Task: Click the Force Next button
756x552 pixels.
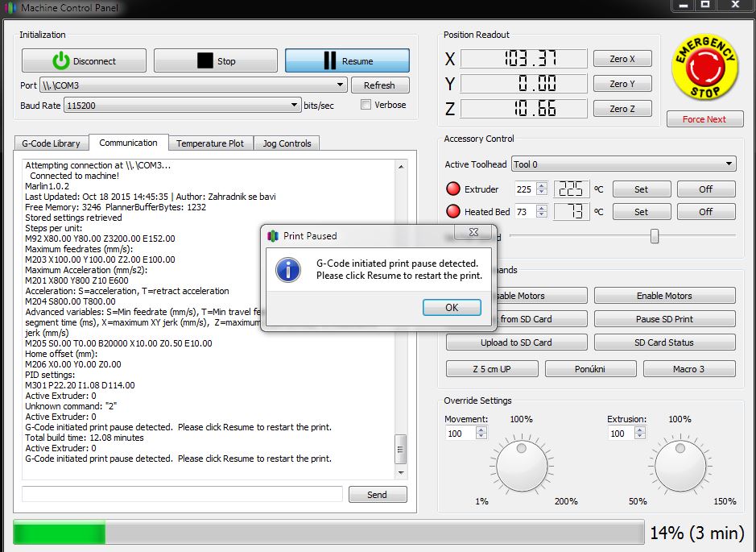Action: [704, 119]
